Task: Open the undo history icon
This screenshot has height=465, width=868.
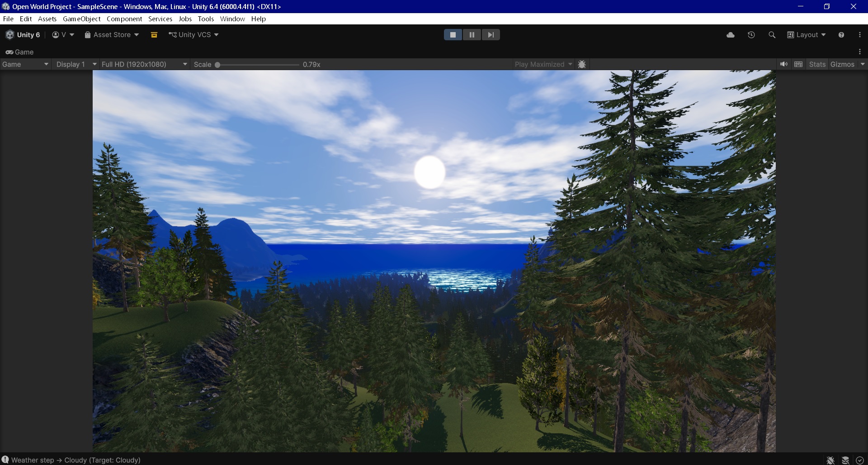Action: click(751, 35)
